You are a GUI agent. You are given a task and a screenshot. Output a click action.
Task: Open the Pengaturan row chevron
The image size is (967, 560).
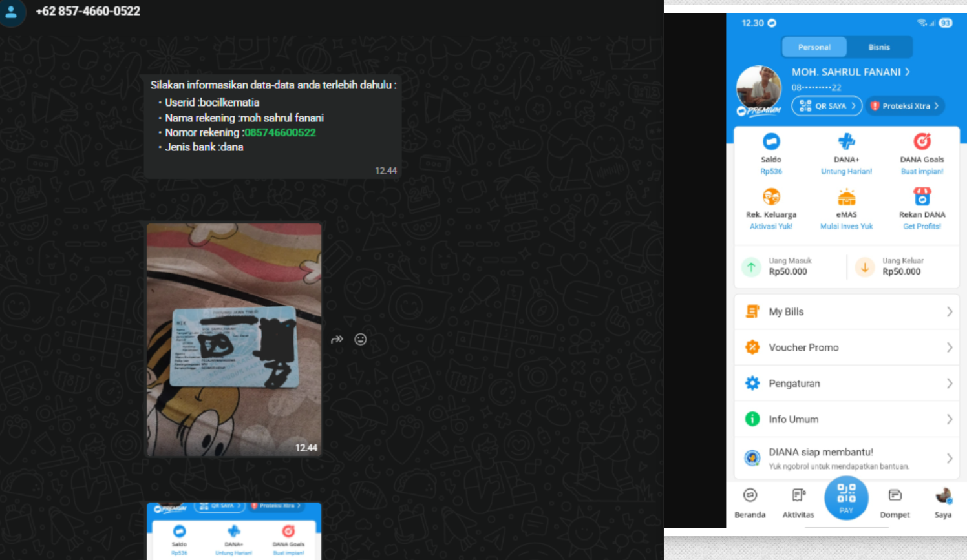(950, 383)
